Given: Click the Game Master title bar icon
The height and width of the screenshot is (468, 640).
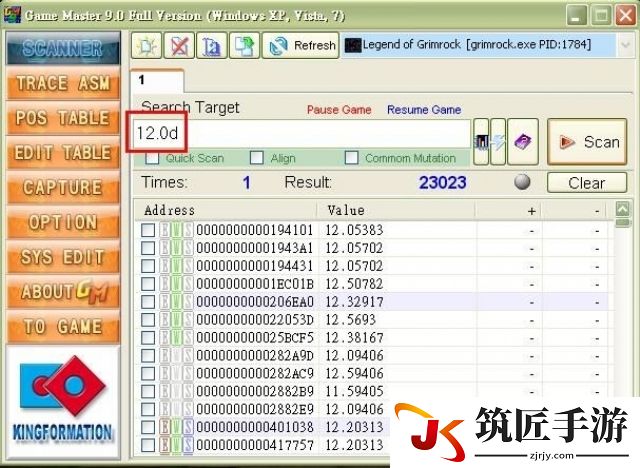Looking at the screenshot, I should click(12, 15).
